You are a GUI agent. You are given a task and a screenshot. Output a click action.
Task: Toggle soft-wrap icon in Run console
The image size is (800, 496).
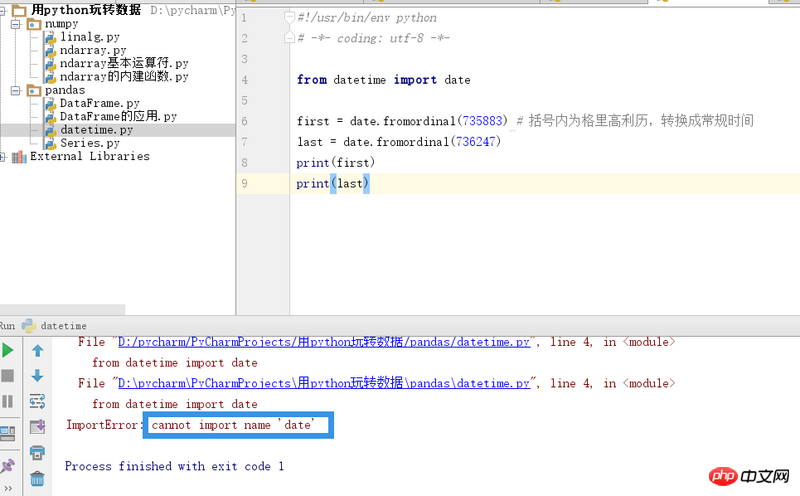pos(37,402)
